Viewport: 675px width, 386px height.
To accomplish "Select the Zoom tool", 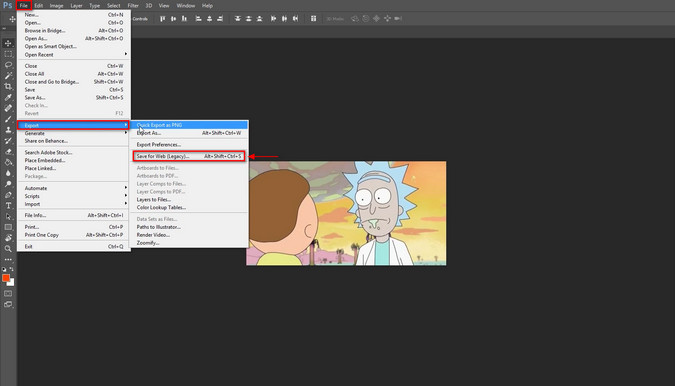I will 8,249.
